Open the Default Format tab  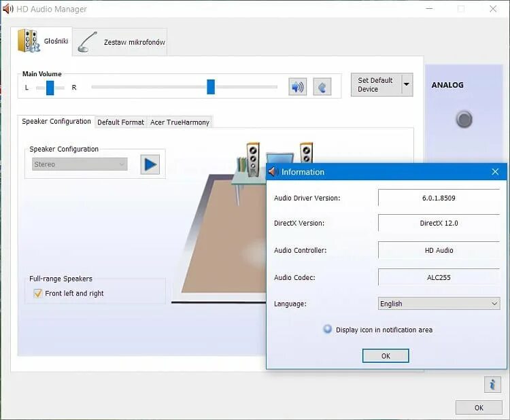[x=120, y=122]
